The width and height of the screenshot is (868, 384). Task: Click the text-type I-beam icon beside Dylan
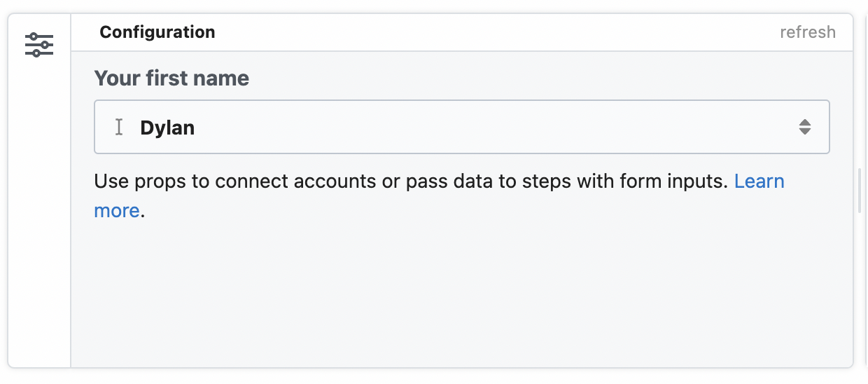click(x=119, y=127)
